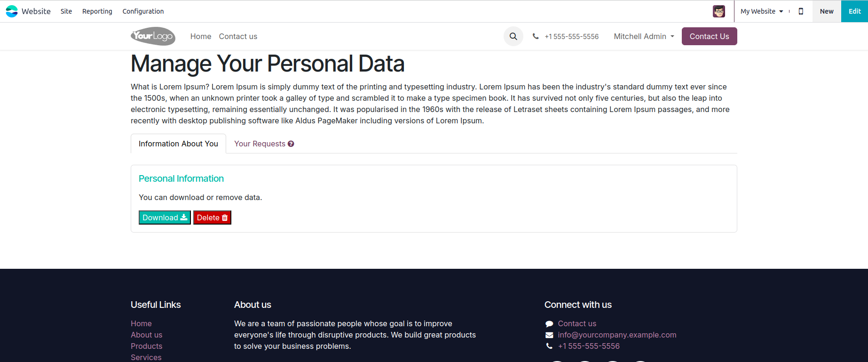The width and height of the screenshot is (868, 362).
Task: Select the Information About You tab
Action: [178, 144]
